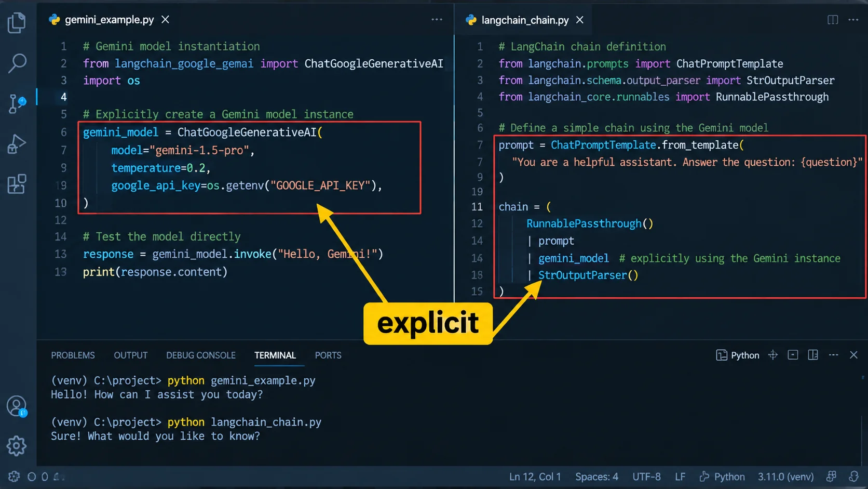The height and width of the screenshot is (489, 868).
Task: Open the Run and Debug view
Action: [x=17, y=144]
